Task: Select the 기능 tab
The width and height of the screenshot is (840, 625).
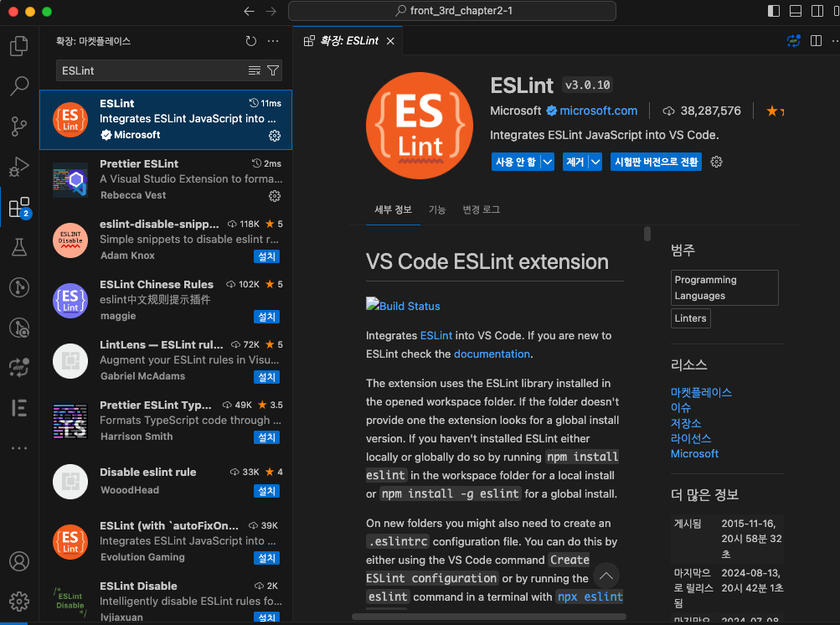Action: click(x=437, y=209)
